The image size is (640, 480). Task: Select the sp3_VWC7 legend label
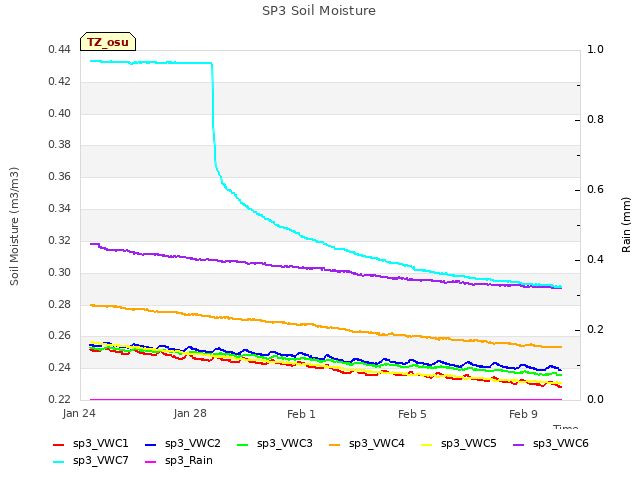pyautogui.click(x=101, y=461)
